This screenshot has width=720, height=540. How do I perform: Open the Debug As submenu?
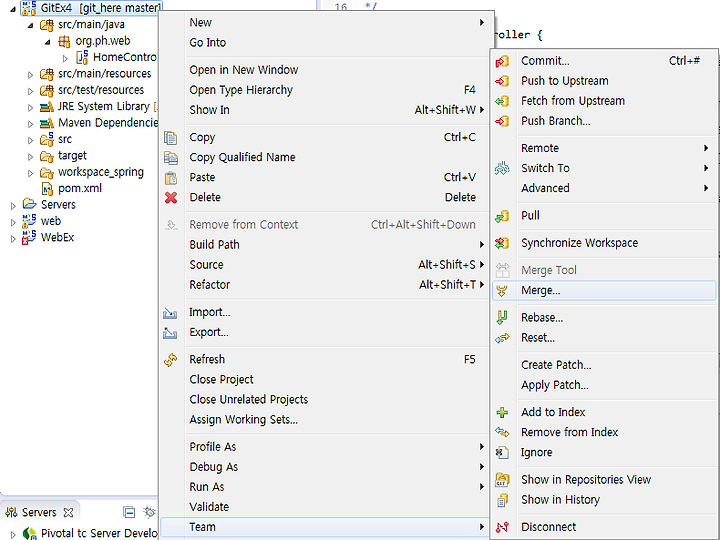(324, 467)
